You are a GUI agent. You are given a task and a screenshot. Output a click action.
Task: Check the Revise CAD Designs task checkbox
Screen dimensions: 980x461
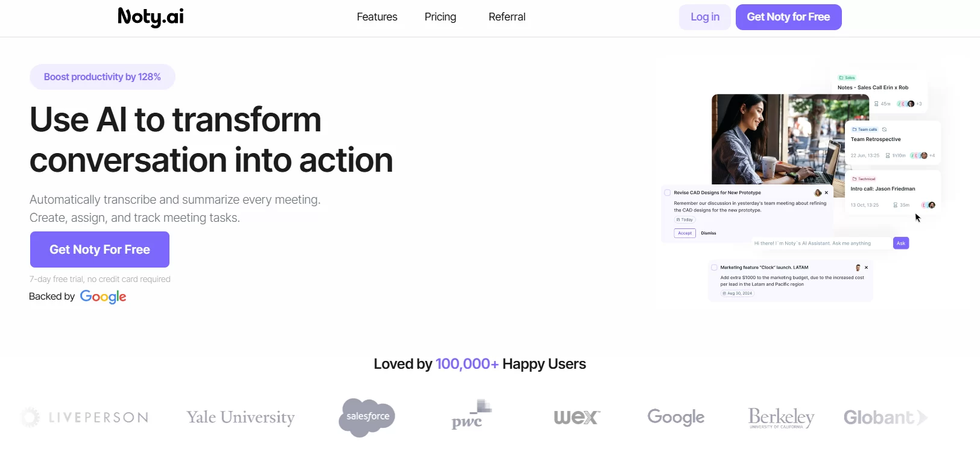668,193
